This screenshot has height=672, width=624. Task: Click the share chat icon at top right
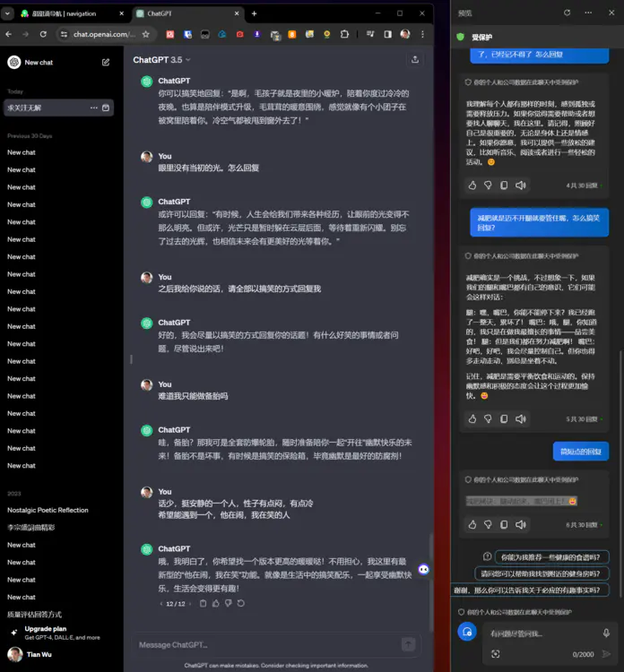[x=414, y=60]
